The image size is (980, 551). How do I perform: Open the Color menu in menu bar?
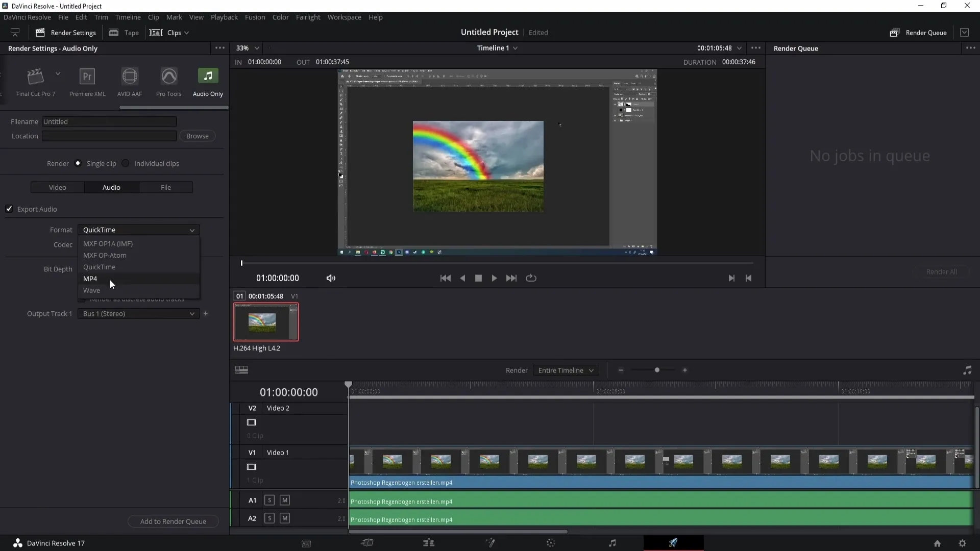tap(281, 17)
